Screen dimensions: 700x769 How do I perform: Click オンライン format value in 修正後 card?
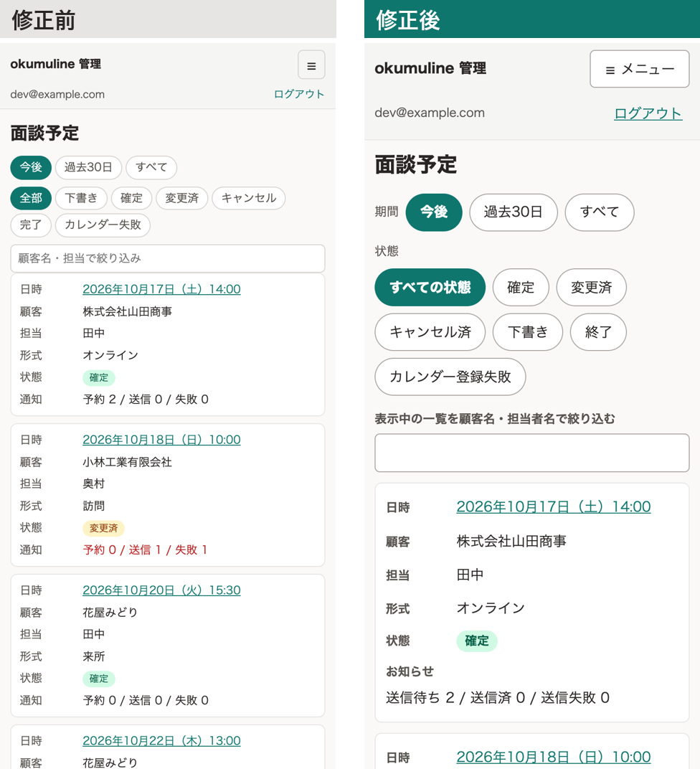[x=491, y=608]
